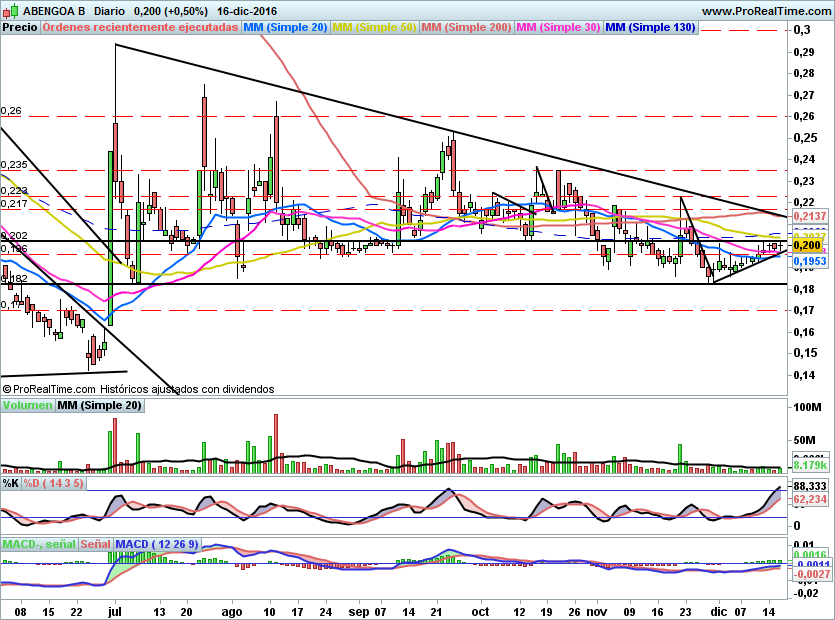Open the %K stochastic label
This screenshot has width=835, height=620.
[11, 483]
